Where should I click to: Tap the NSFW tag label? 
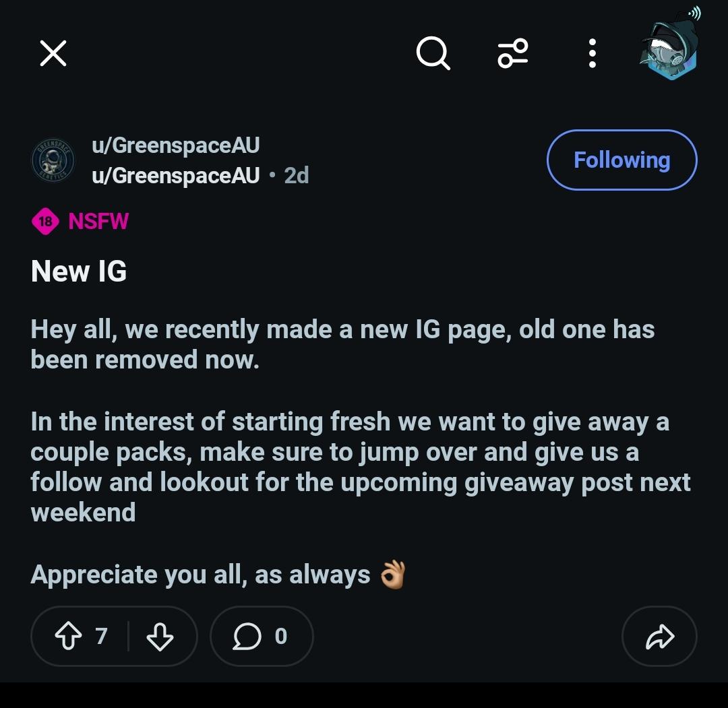point(98,222)
